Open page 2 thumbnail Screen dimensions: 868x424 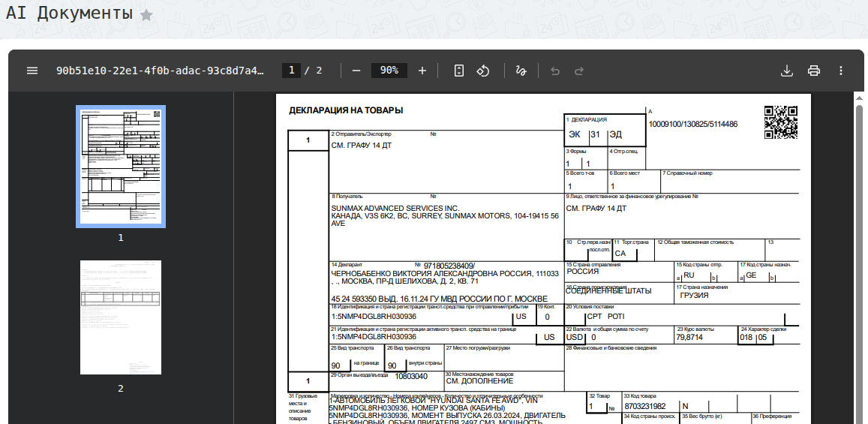121,317
